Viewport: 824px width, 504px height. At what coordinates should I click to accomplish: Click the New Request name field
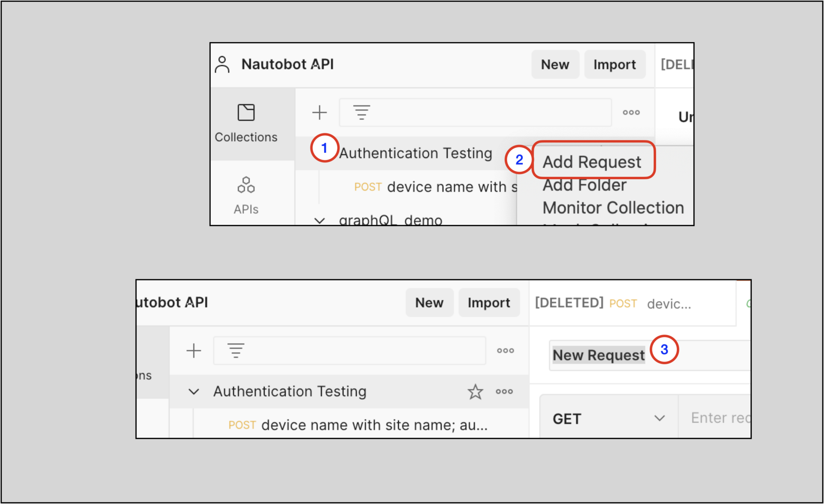598,355
